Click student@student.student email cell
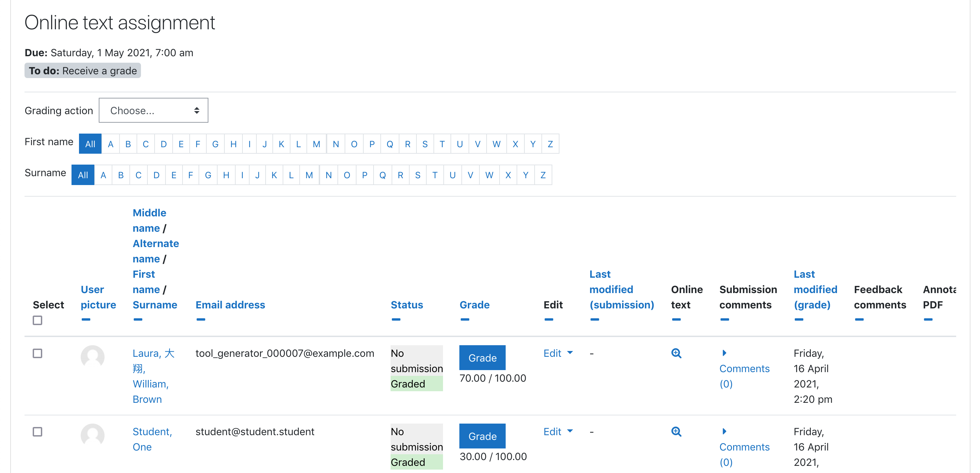This screenshot has height=473, width=980. tap(255, 431)
